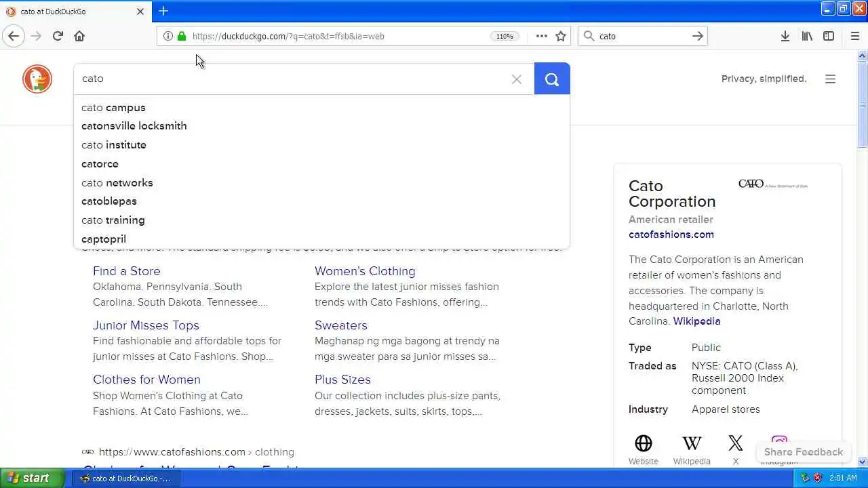Clear the DuckDuckGo search field
Screen dimensions: 868x488
[x=517, y=79]
